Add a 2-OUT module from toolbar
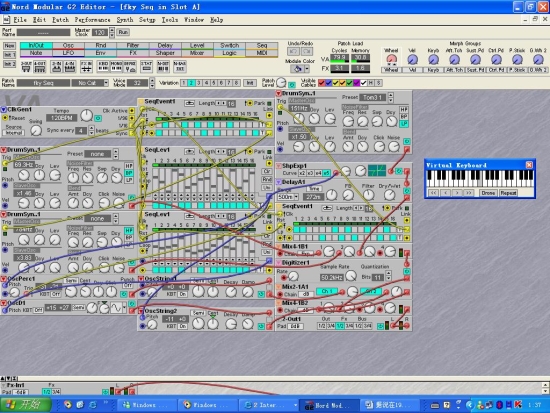Screen dimensions: 550x413 (x=26, y=66)
